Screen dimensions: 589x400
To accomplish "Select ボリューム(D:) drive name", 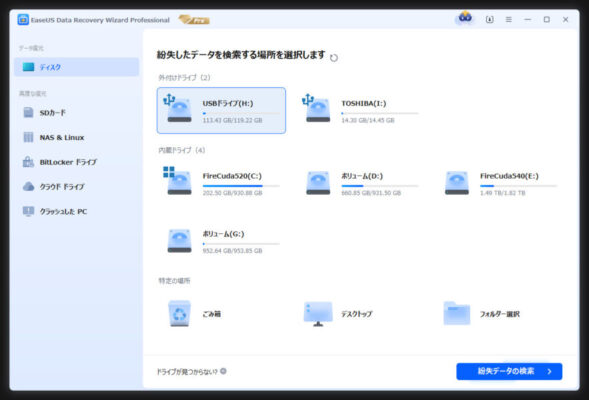I will [x=362, y=176].
